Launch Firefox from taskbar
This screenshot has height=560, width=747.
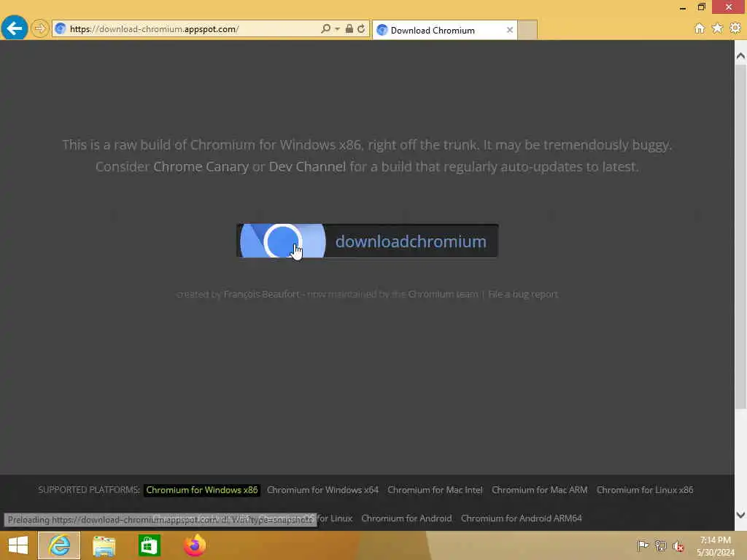194,545
